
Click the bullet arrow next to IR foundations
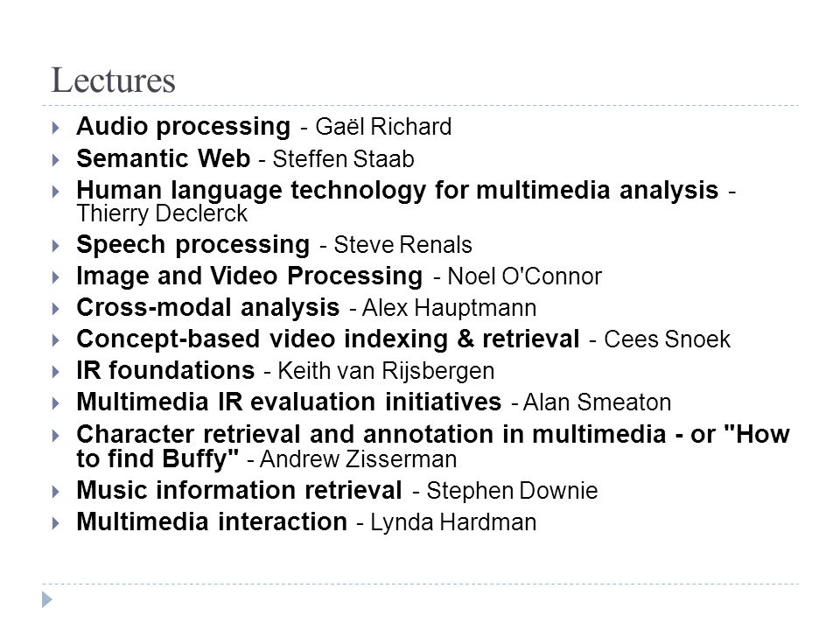(x=56, y=372)
